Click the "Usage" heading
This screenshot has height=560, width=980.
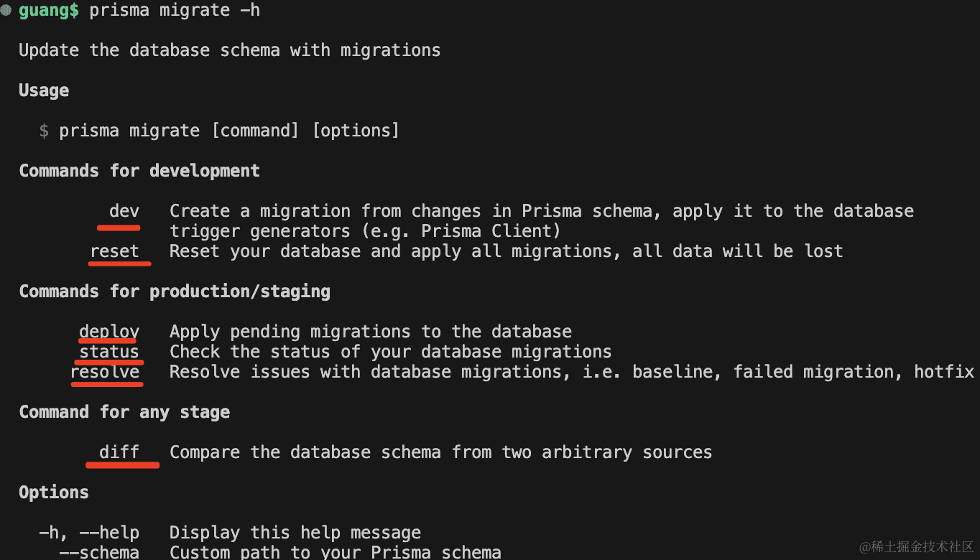click(44, 90)
